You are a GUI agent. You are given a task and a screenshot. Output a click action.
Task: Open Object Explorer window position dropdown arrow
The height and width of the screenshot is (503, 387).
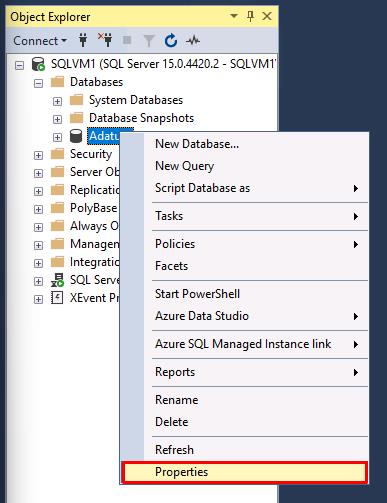(x=234, y=16)
